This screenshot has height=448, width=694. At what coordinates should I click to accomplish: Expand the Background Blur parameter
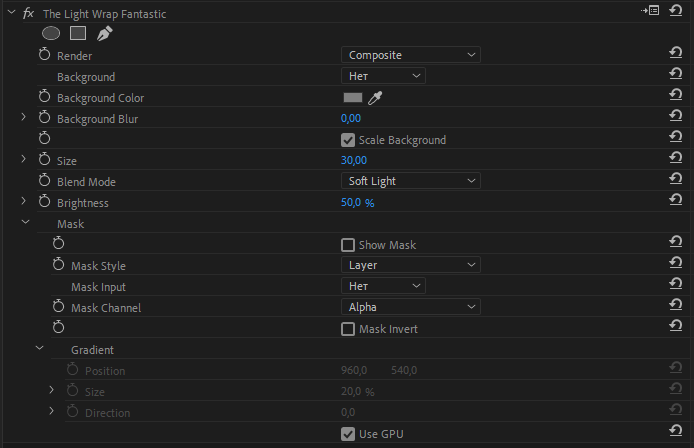point(24,119)
